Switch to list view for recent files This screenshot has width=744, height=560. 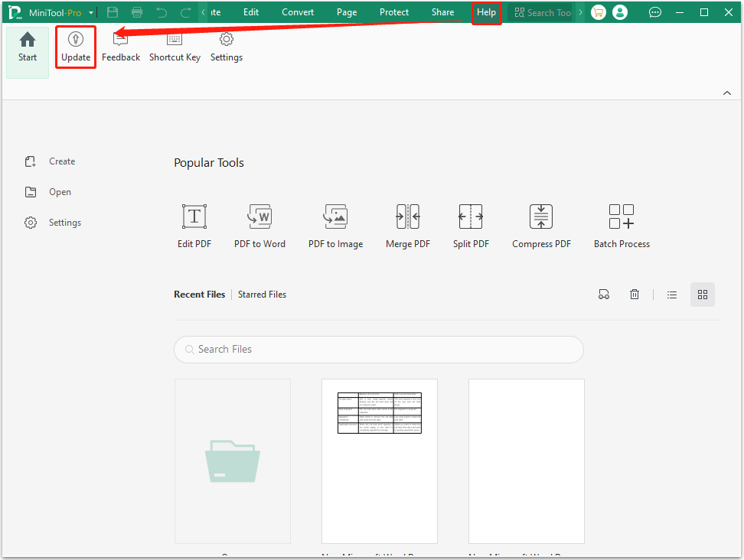point(671,295)
